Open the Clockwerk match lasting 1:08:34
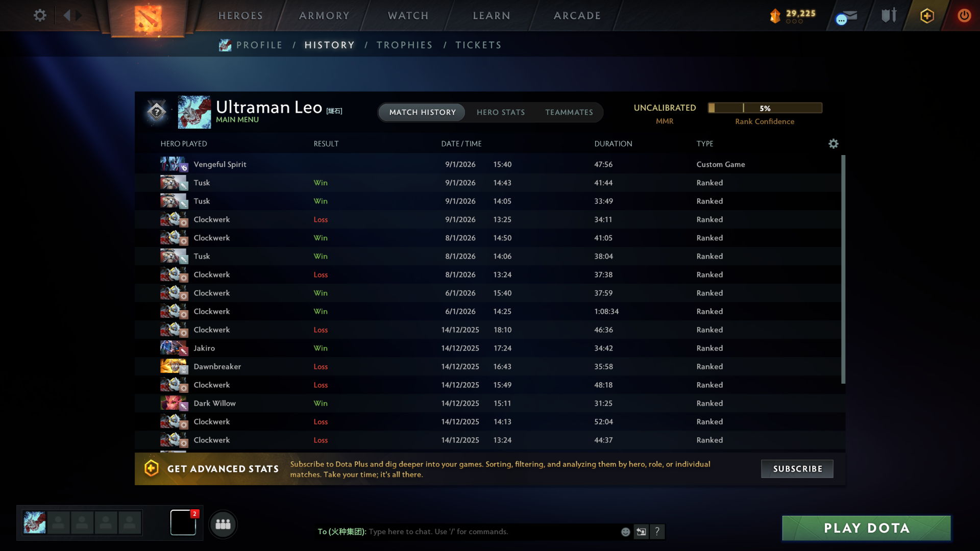The image size is (980, 551). [x=488, y=311]
